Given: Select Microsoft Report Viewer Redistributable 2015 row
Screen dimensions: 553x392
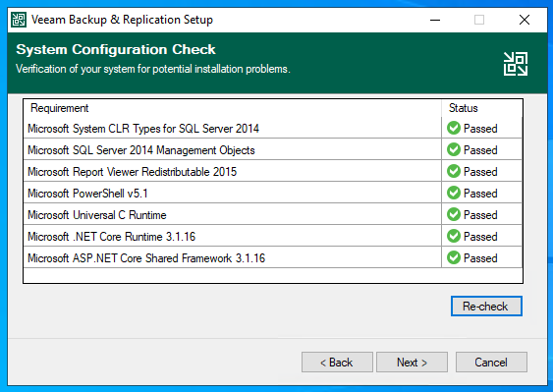Looking at the screenshot, I should point(273,172).
